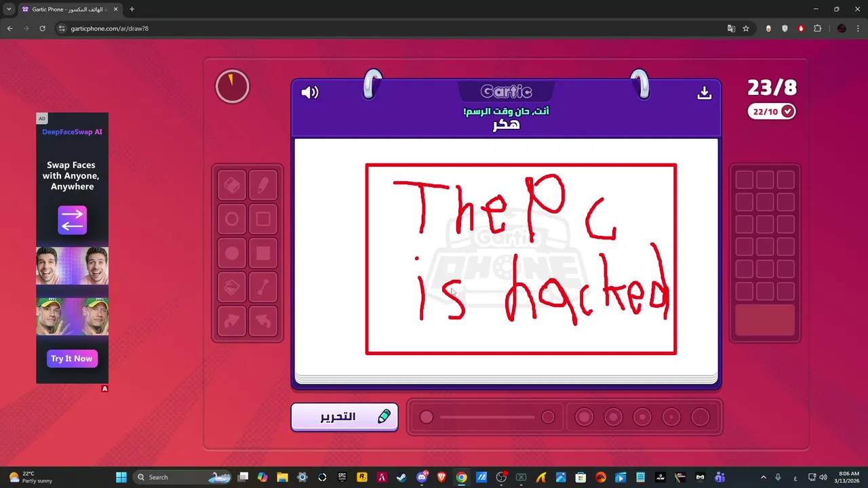The height and width of the screenshot is (488, 868).
Task: Mute game sound with speaker icon
Action: click(310, 92)
